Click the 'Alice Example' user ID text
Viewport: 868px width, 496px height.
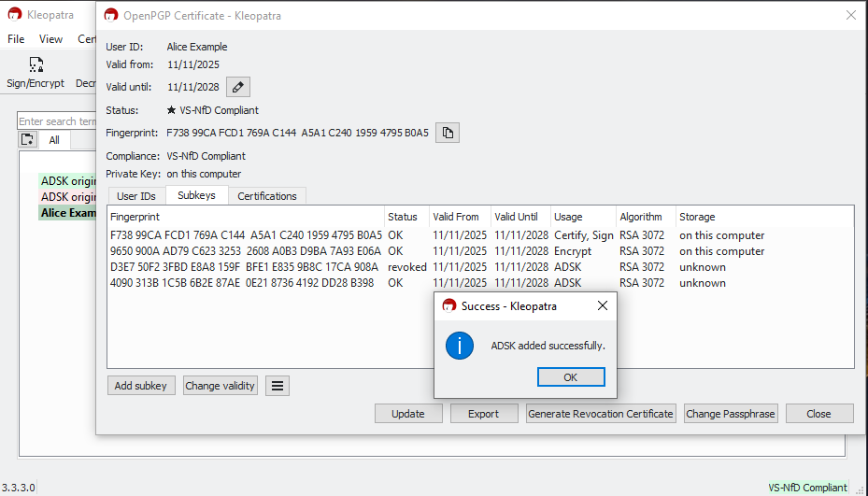[197, 47]
